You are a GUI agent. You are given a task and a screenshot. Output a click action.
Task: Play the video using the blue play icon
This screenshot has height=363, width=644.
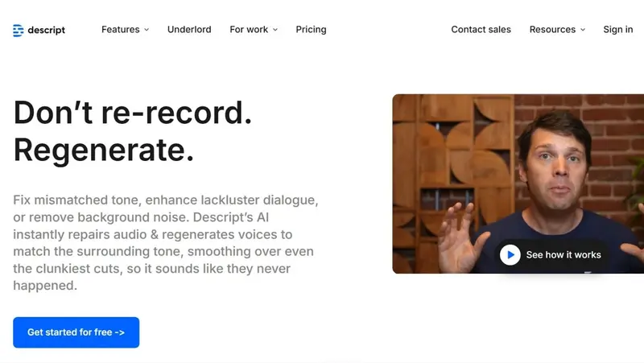click(x=510, y=255)
